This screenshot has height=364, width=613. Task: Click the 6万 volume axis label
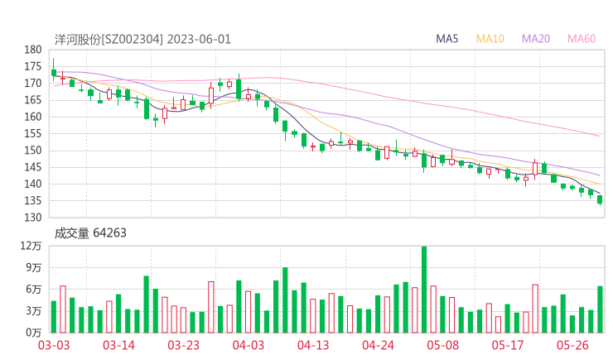[x=34, y=290]
